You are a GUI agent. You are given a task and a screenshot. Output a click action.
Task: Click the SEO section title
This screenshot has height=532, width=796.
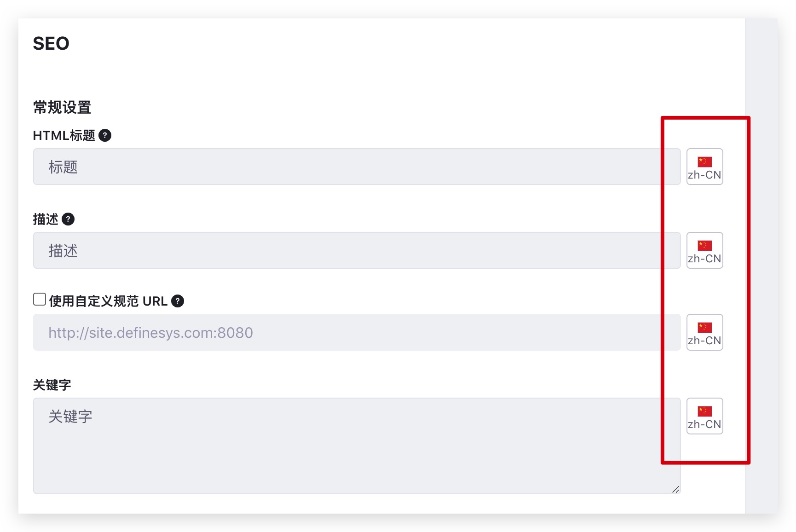pos(51,44)
